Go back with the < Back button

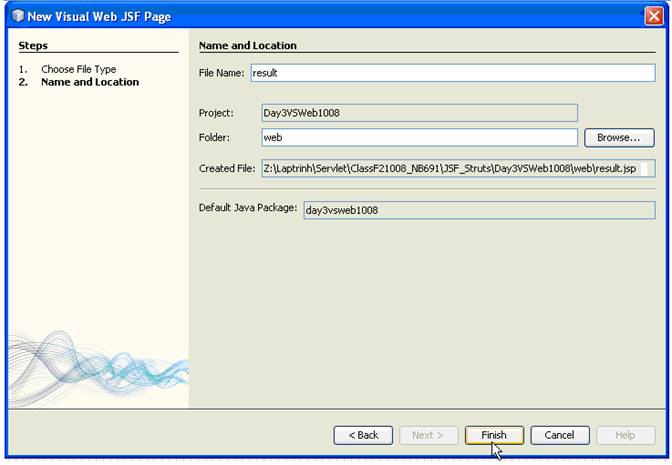click(363, 435)
